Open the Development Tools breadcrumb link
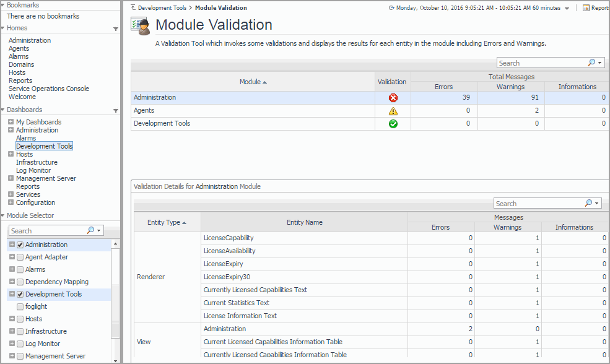 tap(162, 8)
